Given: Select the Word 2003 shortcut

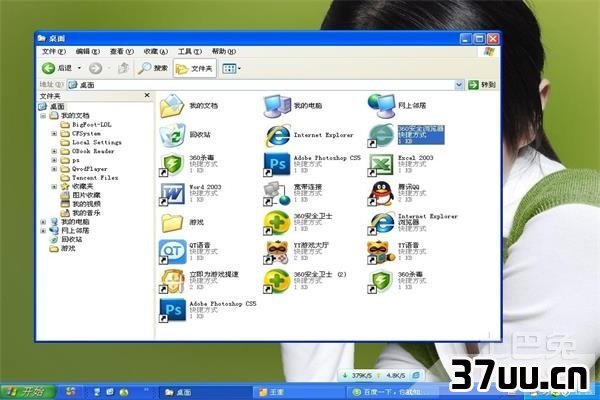Looking at the screenshot, I should click(172, 194).
